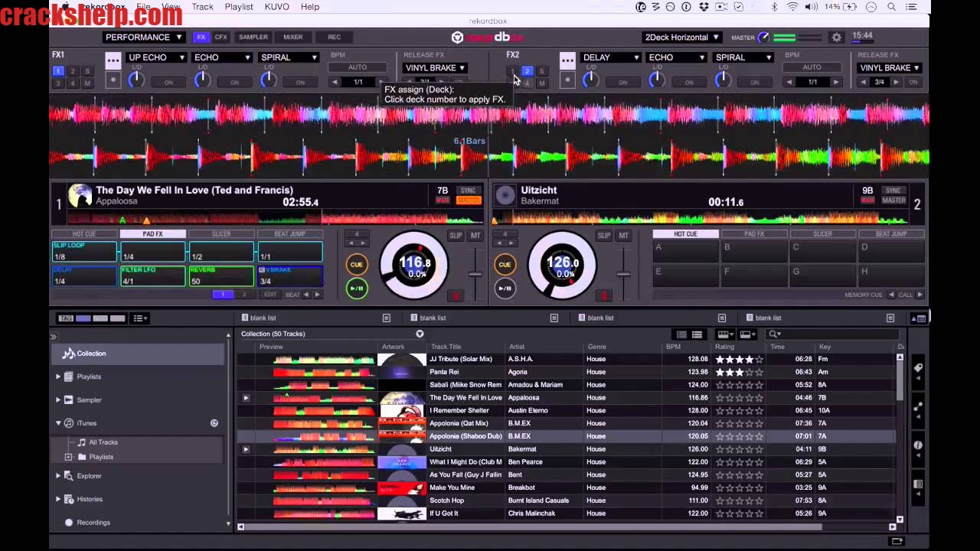980x551 pixels.
Task: Click the iTunes refresh icon
Action: (x=214, y=423)
